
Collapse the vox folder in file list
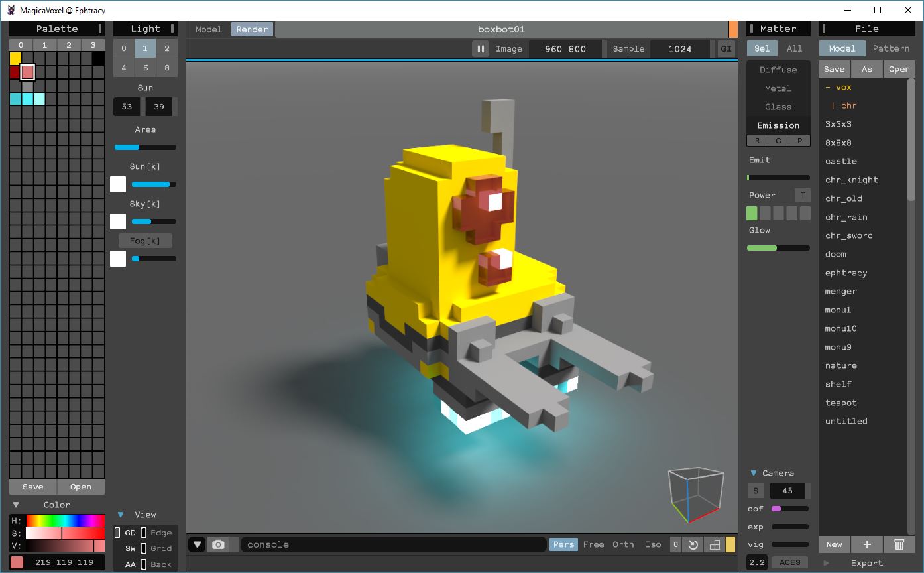(x=838, y=87)
